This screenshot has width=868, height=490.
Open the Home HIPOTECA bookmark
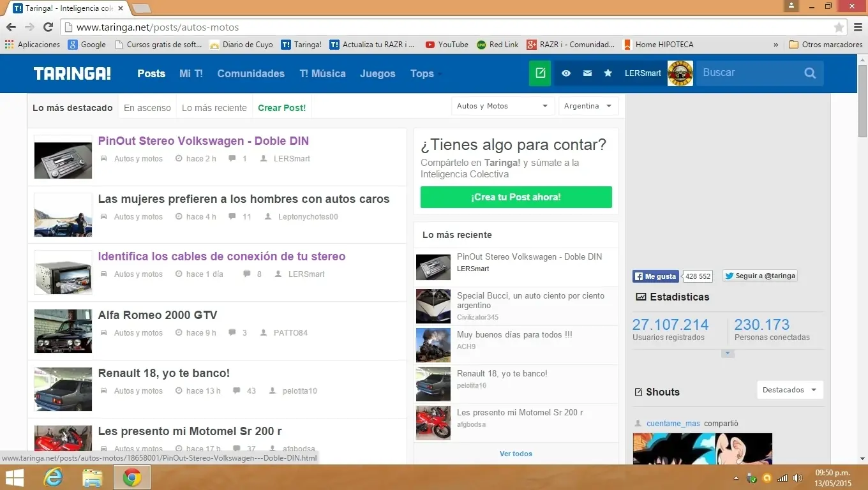(x=658, y=45)
